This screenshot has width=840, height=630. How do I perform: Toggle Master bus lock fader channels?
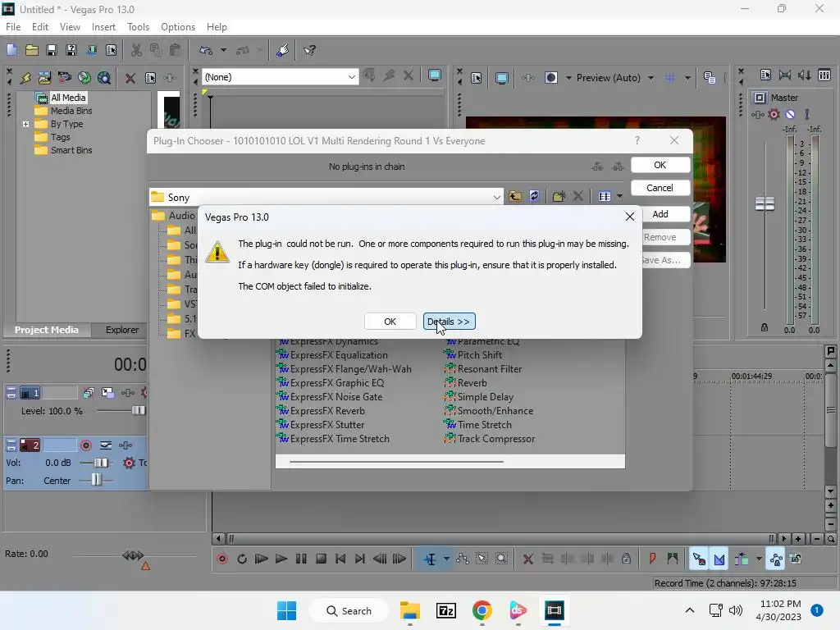(x=764, y=327)
